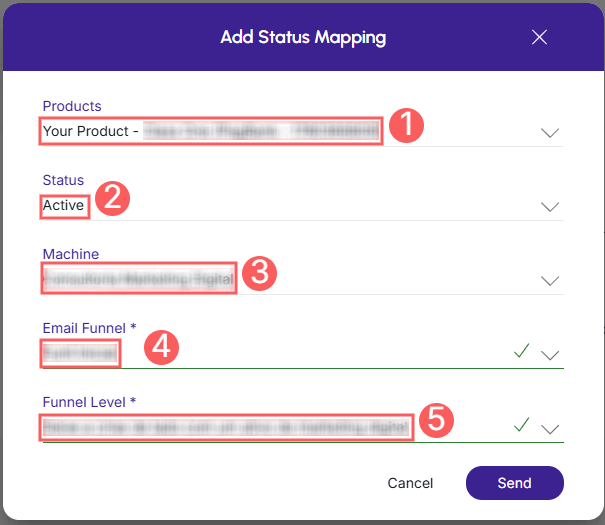
Task: Expand the Products dropdown chevron
Action: point(550,133)
